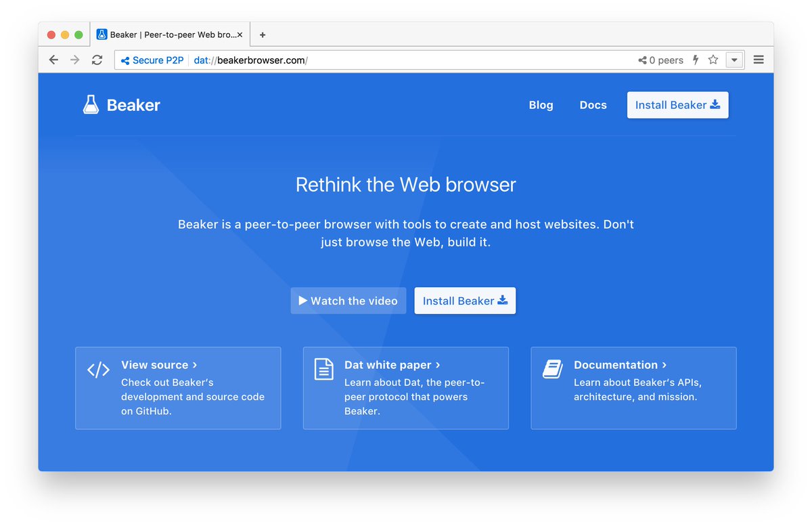The height and width of the screenshot is (526, 812).
Task: Click the back navigation arrow
Action: click(x=53, y=60)
